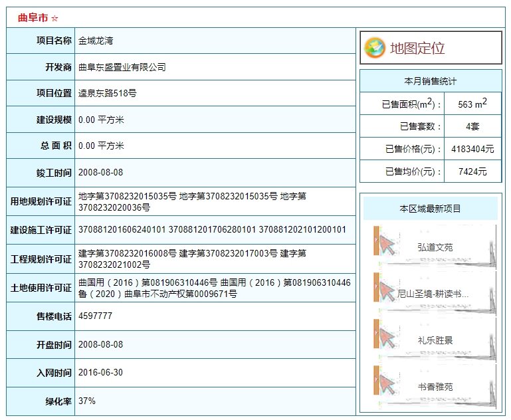Click the 开发商 row label
The width and height of the screenshot is (511, 420).
(58, 67)
